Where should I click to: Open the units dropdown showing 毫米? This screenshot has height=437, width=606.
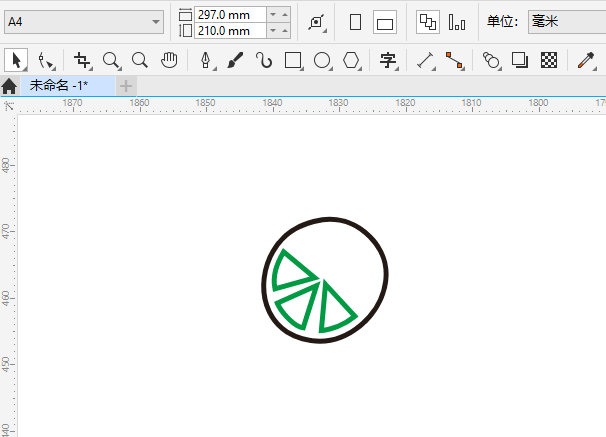(x=567, y=22)
